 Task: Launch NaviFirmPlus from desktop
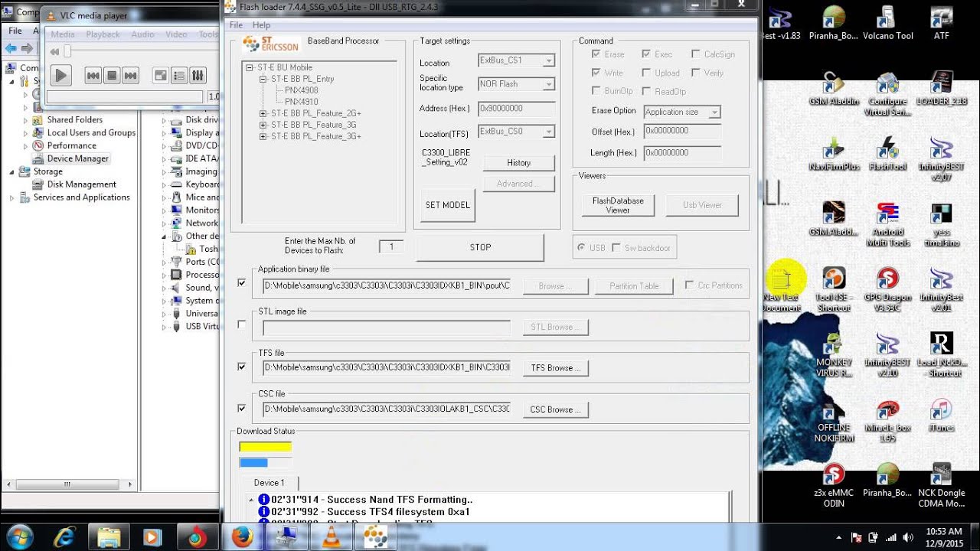pyautogui.click(x=834, y=154)
